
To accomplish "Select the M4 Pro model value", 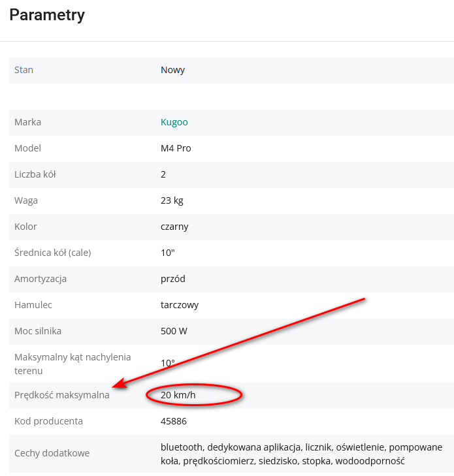I will pos(176,148).
